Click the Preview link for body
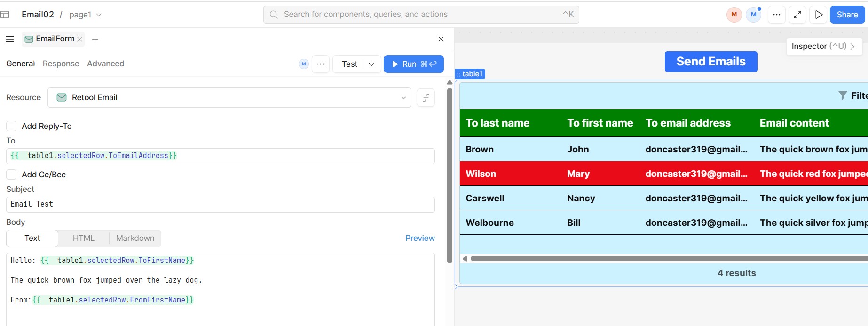The height and width of the screenshot is (326, 868). [420, 238]
